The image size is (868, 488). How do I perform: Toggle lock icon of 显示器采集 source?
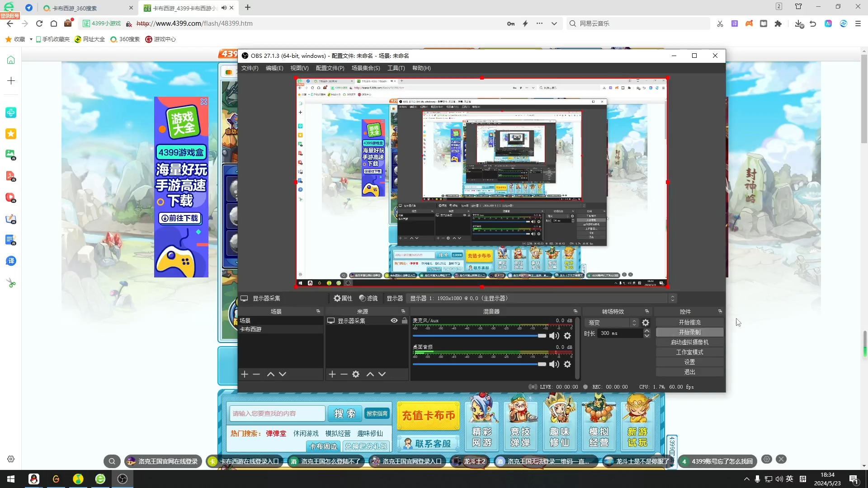click(405, 320)
